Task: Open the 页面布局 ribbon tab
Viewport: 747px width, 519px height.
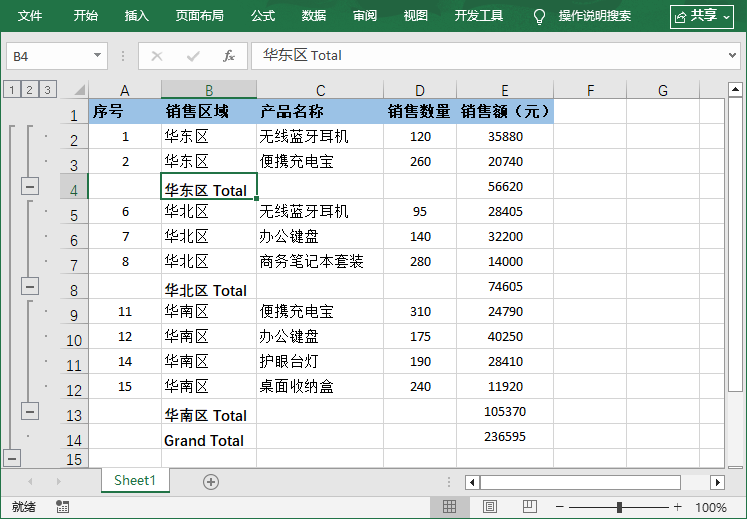Action: [200, 16]
